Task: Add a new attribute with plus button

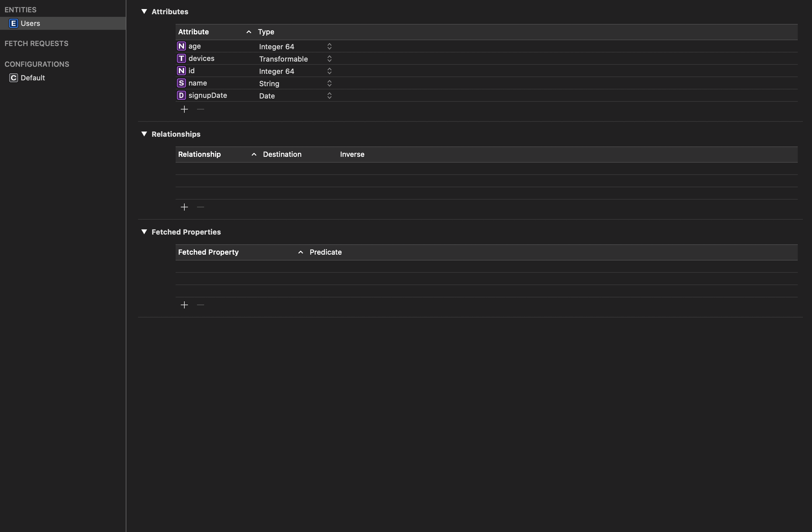Action: tap(184, 109)
